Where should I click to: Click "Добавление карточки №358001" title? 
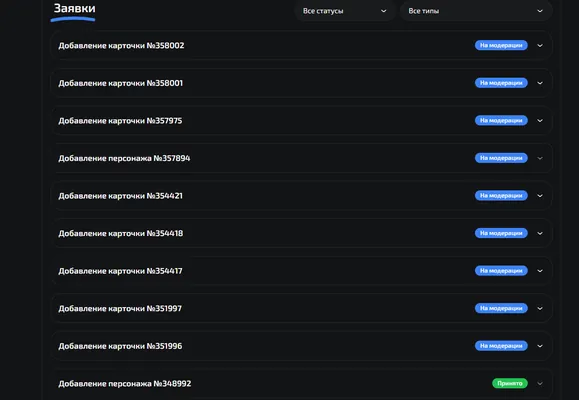[120, 83]
